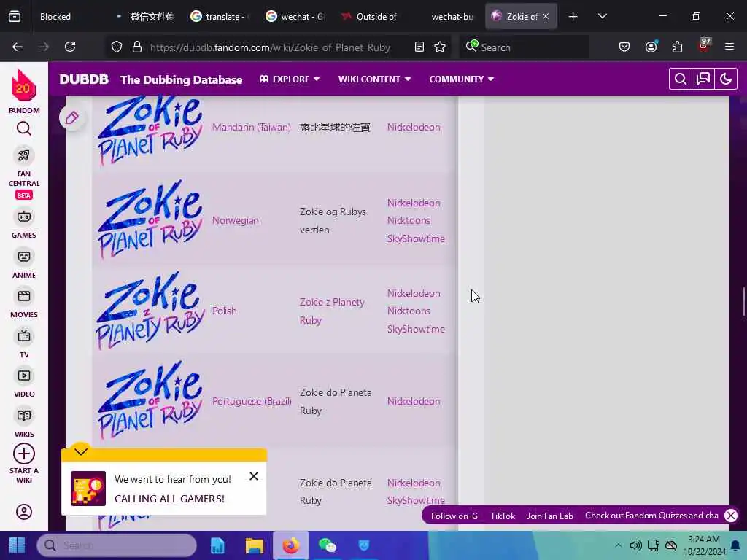
Task: Show site information with the lock icon
Action: pos(137,47)
